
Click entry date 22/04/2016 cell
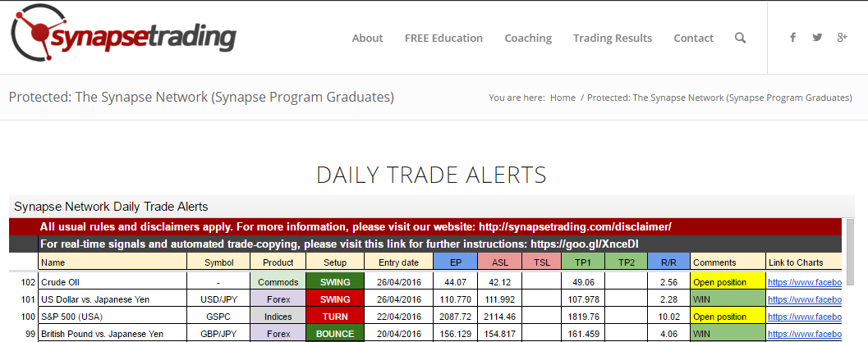pyautogui.click(x=398, y=317)
